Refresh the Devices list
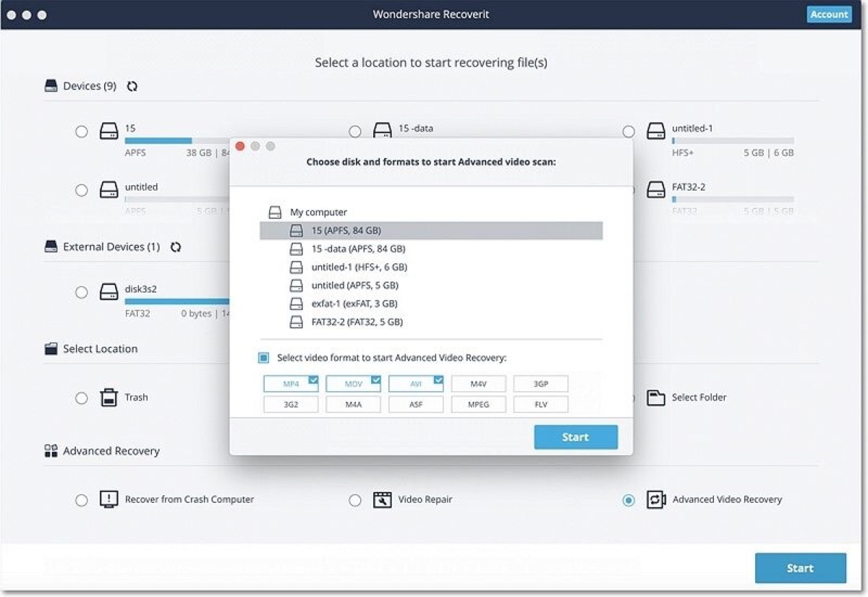868x597 pixels. coord(132,86)
